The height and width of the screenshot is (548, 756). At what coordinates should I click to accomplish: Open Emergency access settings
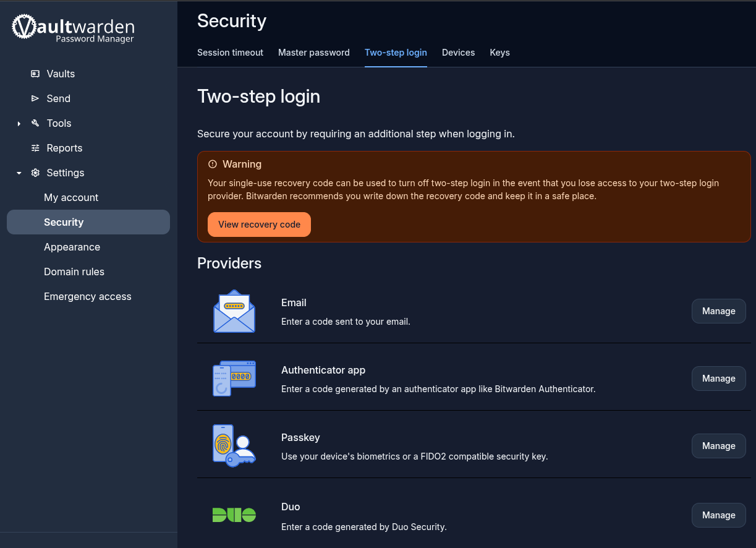88,296
